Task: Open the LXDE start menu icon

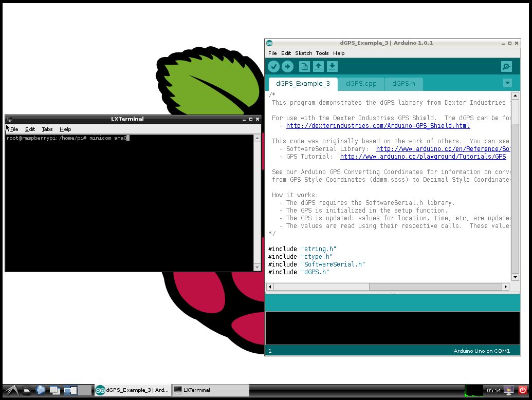Action: pyautogui.click(x=12, y=390)
